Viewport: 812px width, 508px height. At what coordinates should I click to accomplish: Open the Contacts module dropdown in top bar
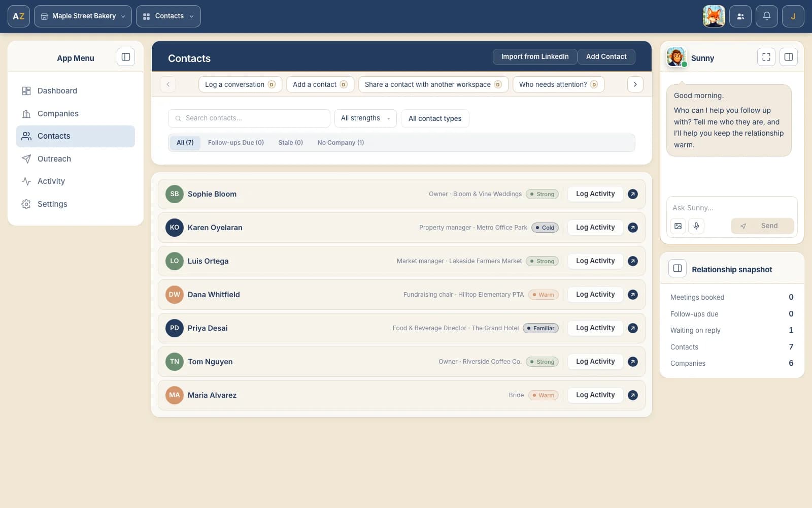[x=168, y=16]
